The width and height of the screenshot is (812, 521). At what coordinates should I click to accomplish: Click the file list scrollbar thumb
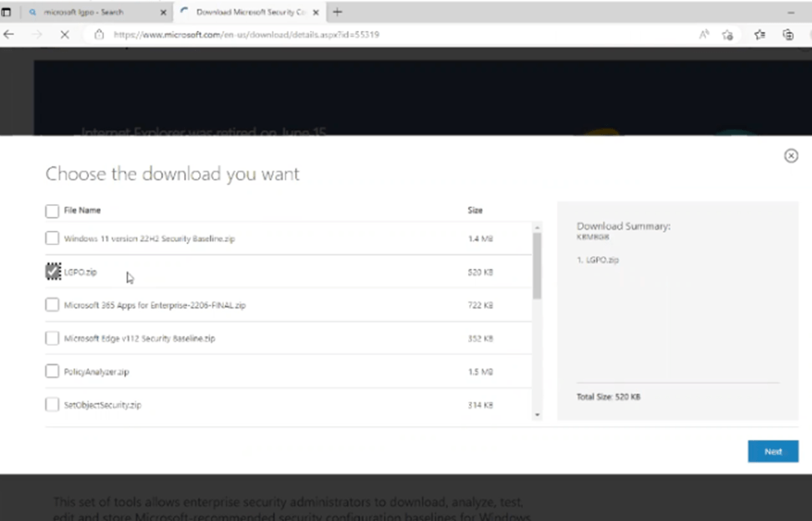537,265
